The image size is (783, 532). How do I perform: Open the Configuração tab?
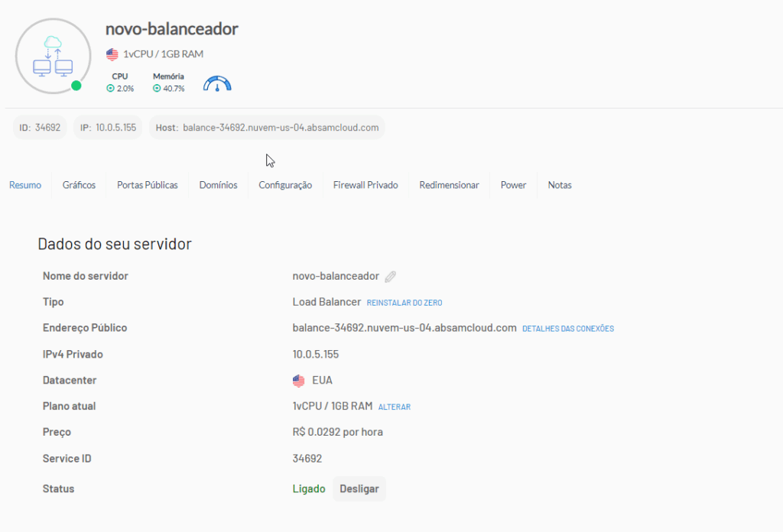click(x=285, y=185)
